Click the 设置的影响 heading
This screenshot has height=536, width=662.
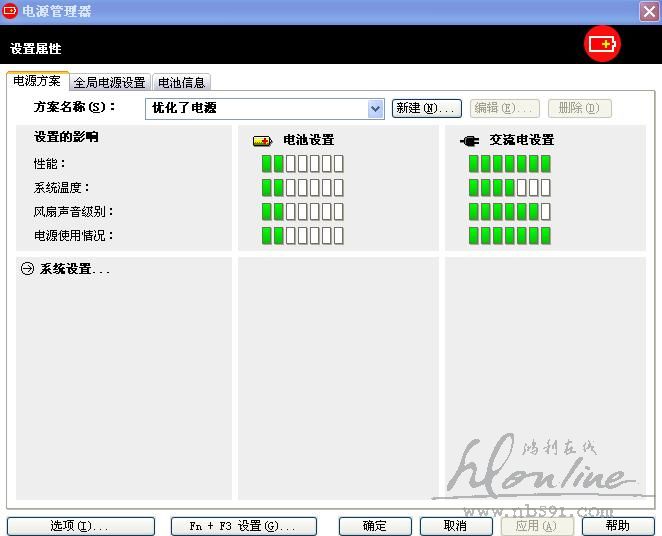[66, 137]
